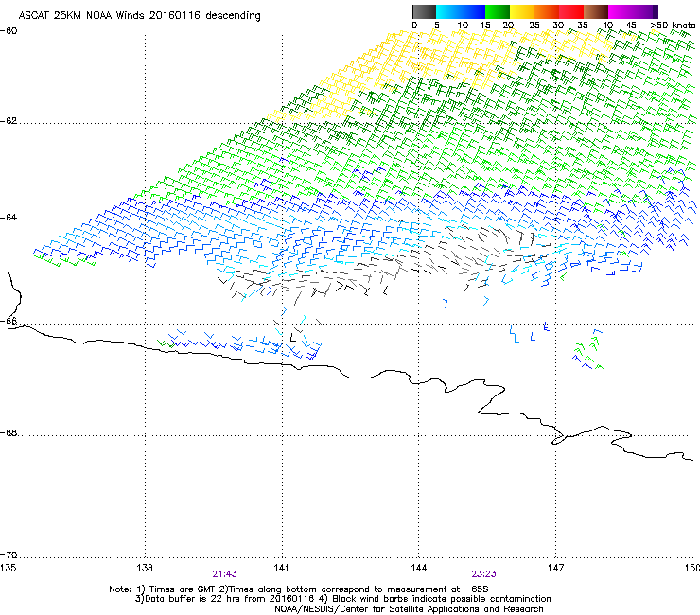
Task: Click the 21:43 time stamp
Action: click(224, 574)
